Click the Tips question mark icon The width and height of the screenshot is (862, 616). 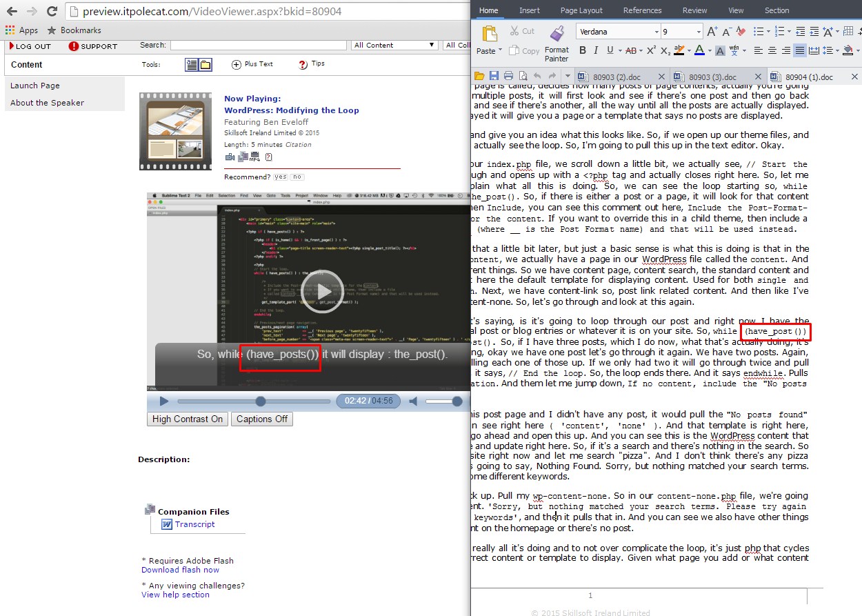(303, 64)
